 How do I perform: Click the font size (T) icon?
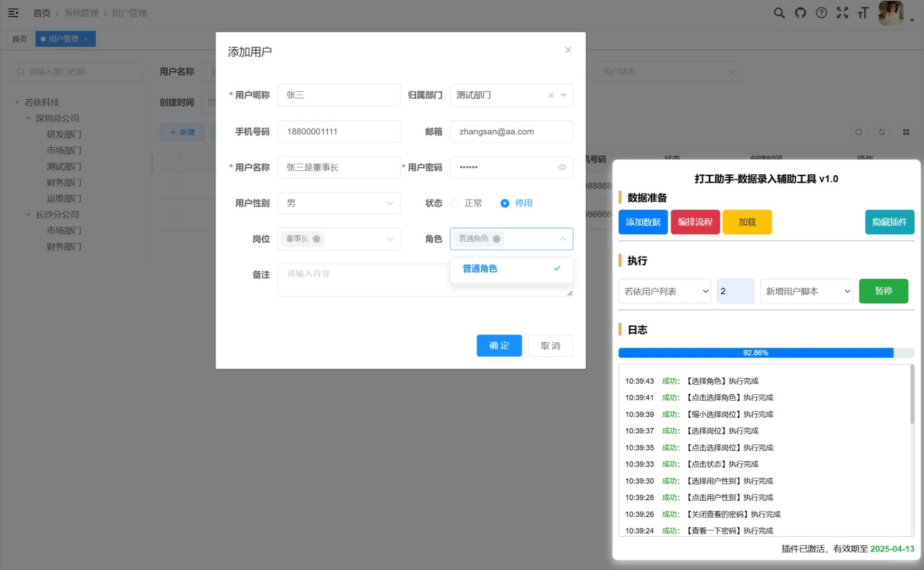(x=863, y=12)
